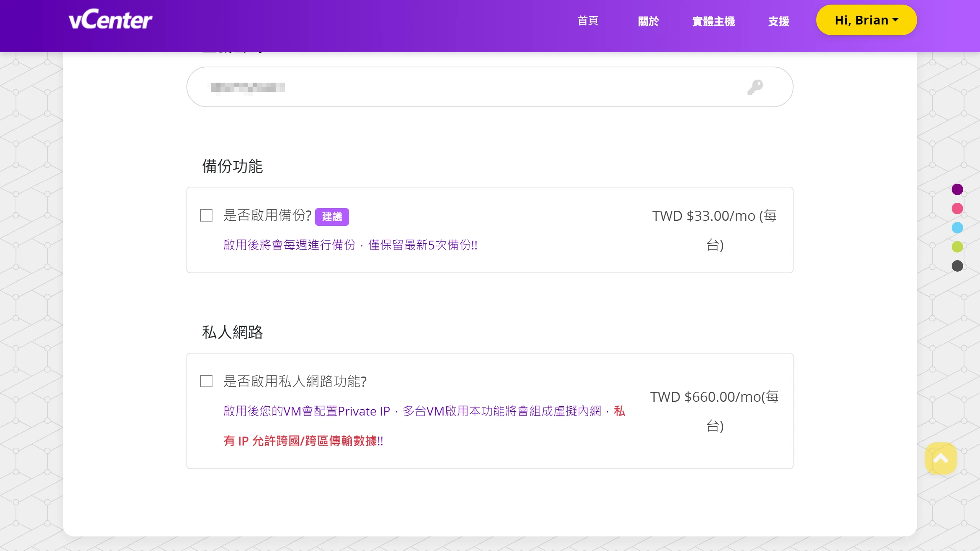Click the 建議 badge next to backup

332,217
